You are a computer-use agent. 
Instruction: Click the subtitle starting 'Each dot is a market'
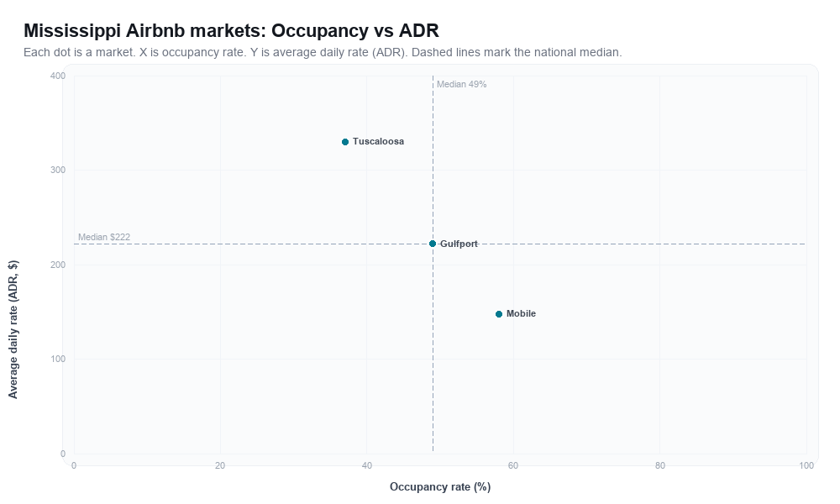(x=323, y=52)
